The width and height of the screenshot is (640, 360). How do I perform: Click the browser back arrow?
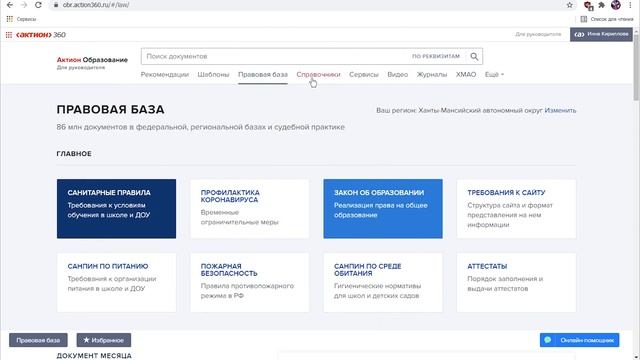click(10, 5)
